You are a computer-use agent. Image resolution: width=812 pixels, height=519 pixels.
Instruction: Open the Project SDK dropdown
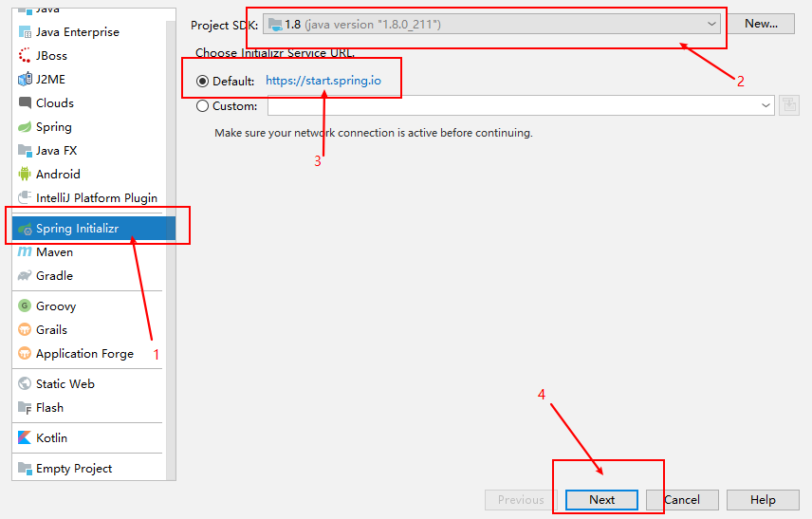click(x=491, y=25)
